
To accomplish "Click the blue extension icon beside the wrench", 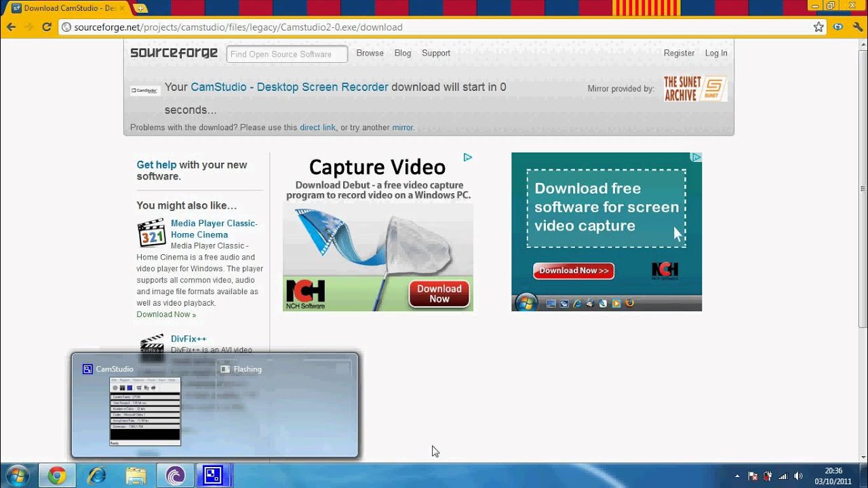I will (x=839, y=27).
